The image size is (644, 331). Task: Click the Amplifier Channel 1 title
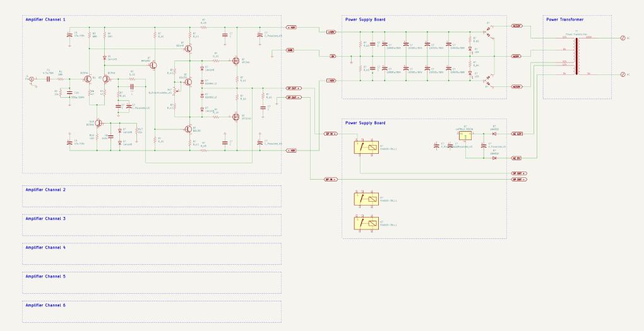tap(45, 20)
